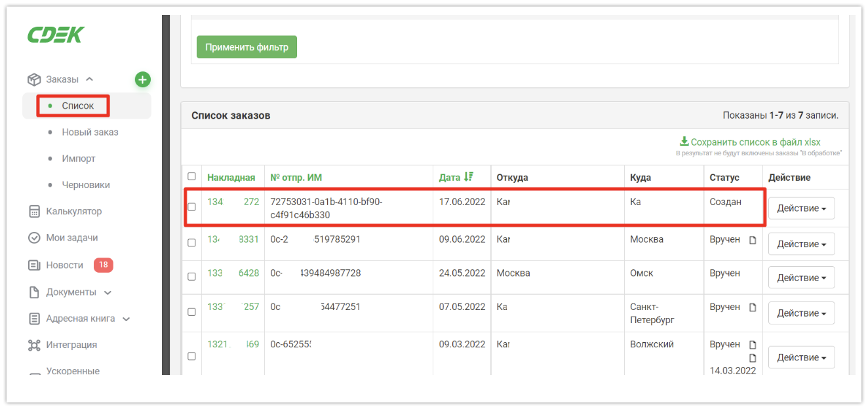
Task: Click document icon in 09.06.2022 order status
Action: tap(753, 240)
